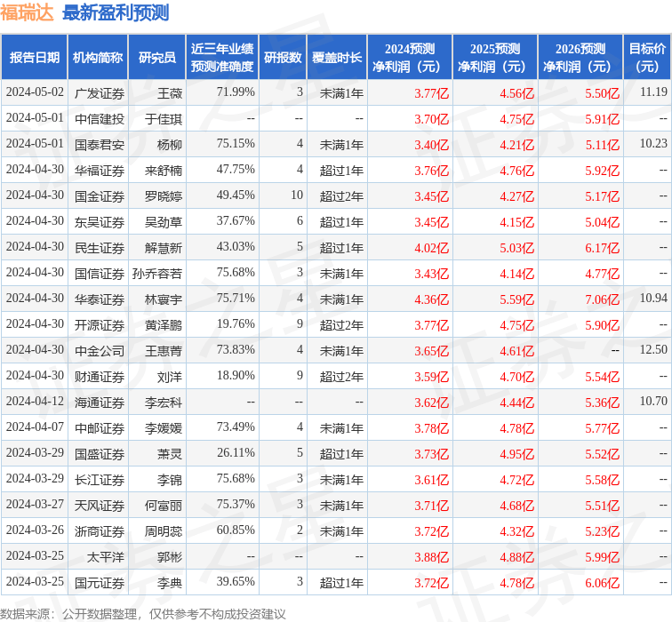Select the 机构简称 column header
The width and height of the screenshot is (672, 622).
[98, 58]
